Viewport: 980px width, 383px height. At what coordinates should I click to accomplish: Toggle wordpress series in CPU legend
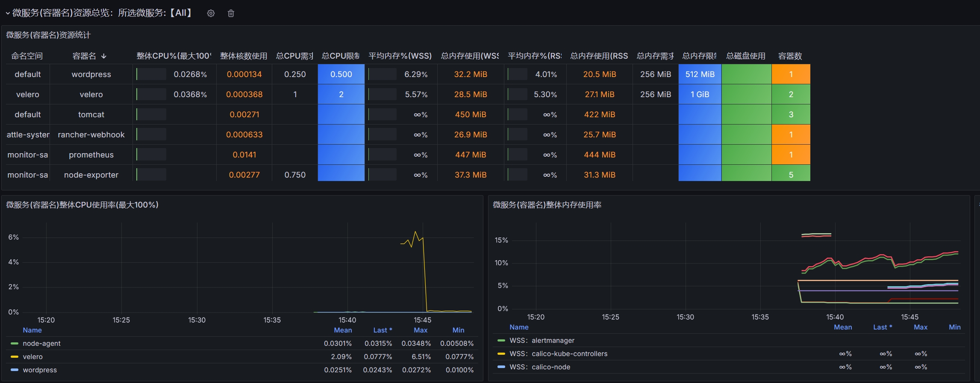40,370
